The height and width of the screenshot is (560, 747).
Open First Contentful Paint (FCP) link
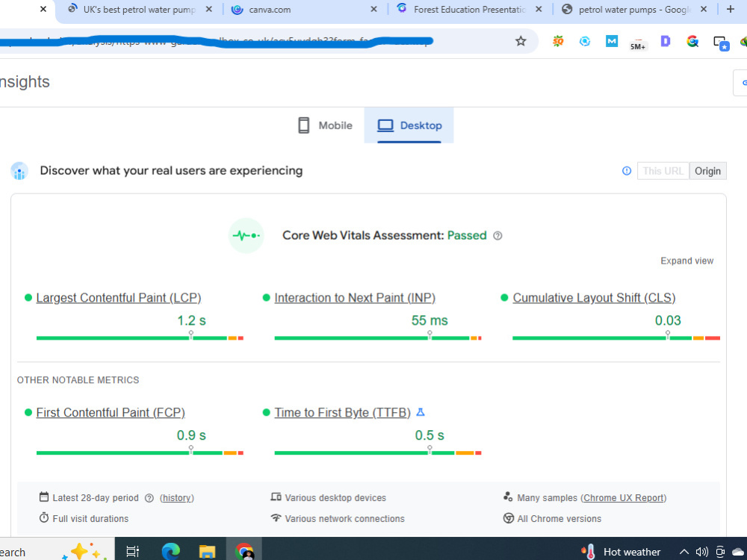[111, 413]
